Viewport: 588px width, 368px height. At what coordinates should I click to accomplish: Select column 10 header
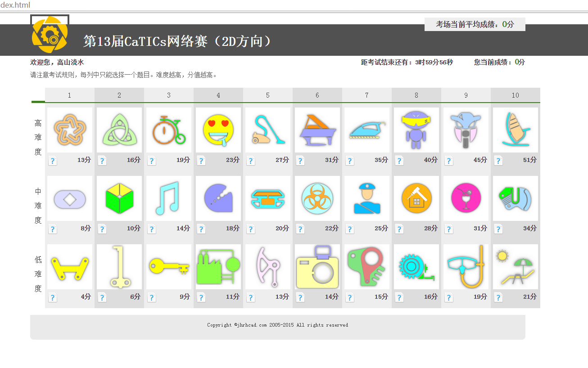tap(516, 95)
